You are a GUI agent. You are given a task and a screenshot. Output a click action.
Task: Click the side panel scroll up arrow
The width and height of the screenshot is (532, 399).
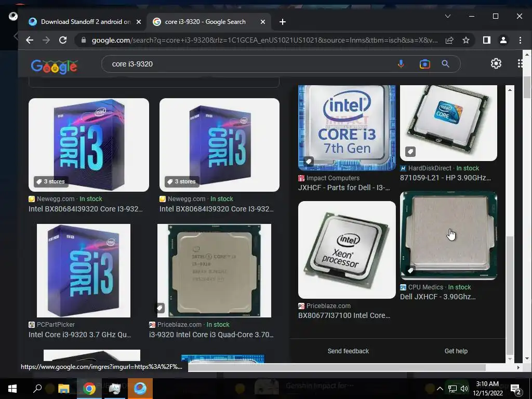coord(510,89)
